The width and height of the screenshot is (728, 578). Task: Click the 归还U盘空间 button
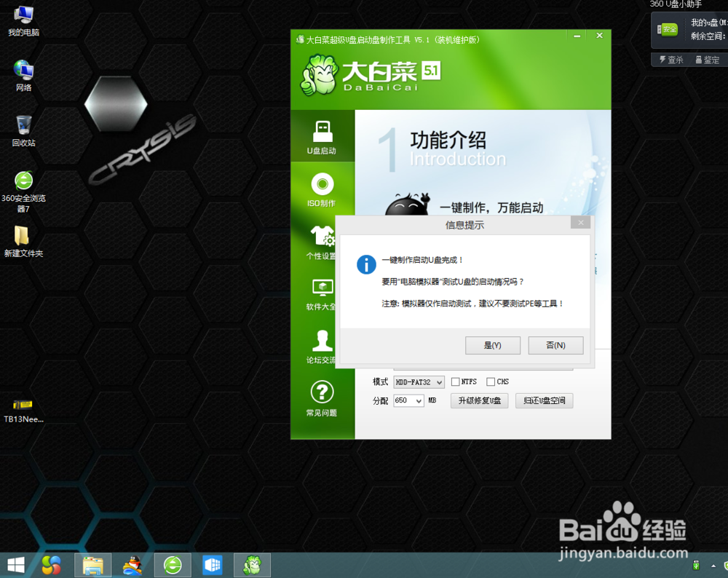click(x=544, y=400)
